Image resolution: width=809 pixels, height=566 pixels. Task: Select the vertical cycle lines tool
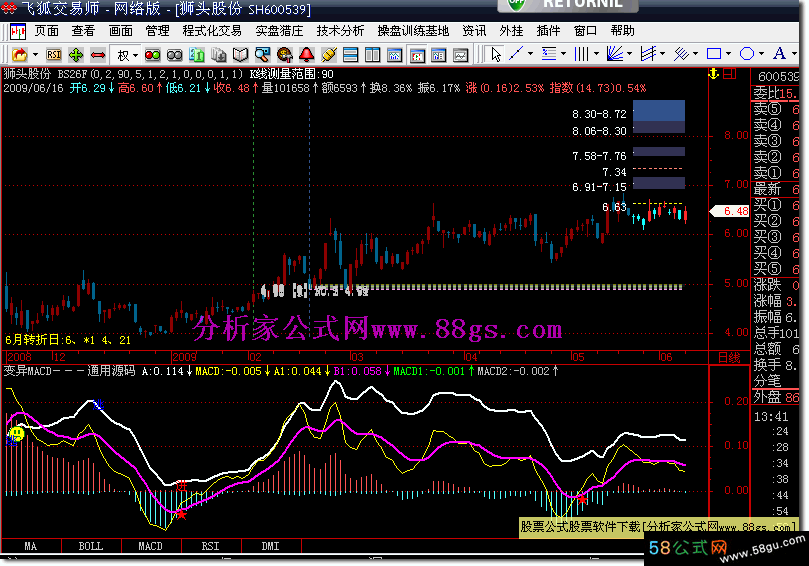pos(581,54)
